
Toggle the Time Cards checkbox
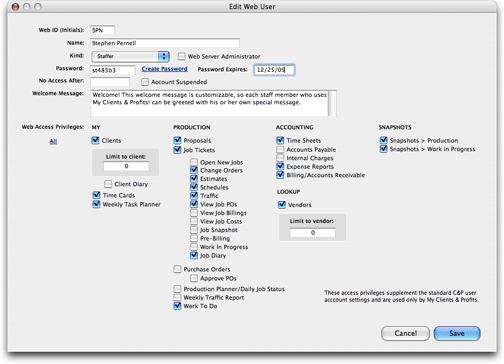coord(96,195)
